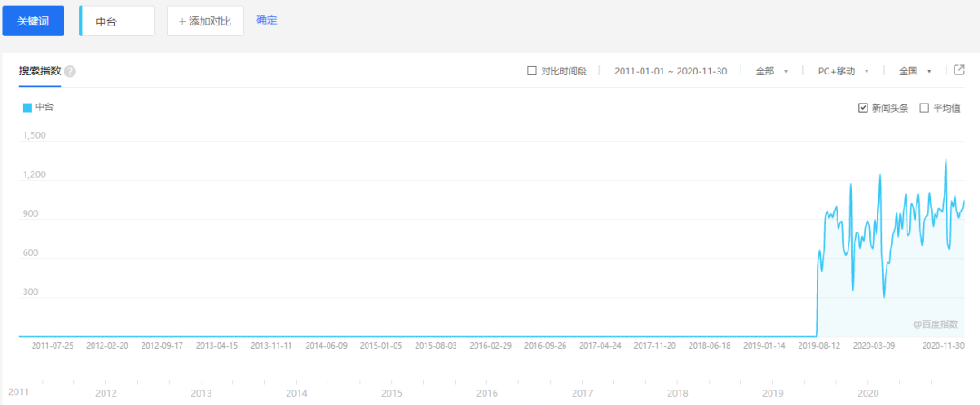Click x-axis label 2020-03-09
Image resolution: width=980 pixels, height=405 pixels.
(874, 345)
